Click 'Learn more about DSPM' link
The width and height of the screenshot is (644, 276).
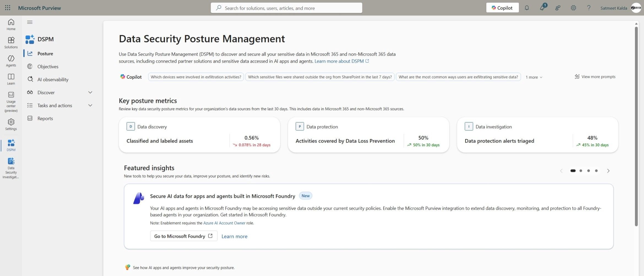(342, 61)
